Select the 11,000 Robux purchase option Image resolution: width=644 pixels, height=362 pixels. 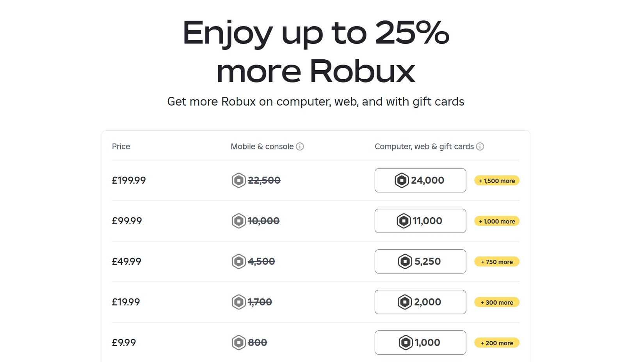click(420, 221)
